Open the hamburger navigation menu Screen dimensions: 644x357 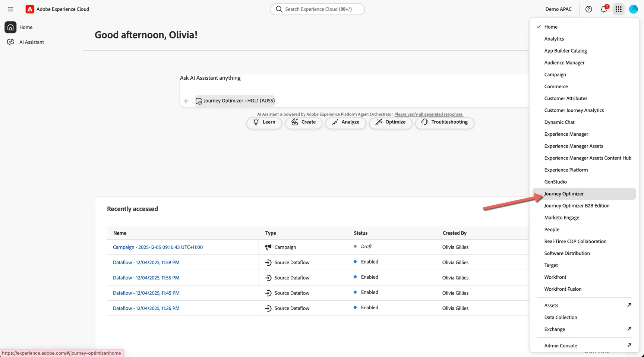pos(10,9)
